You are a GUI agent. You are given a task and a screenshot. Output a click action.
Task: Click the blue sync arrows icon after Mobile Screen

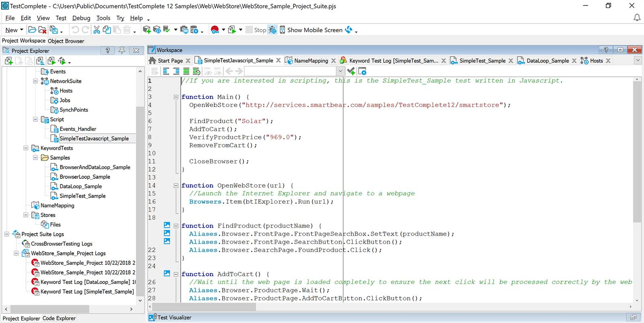coord(349,30)
